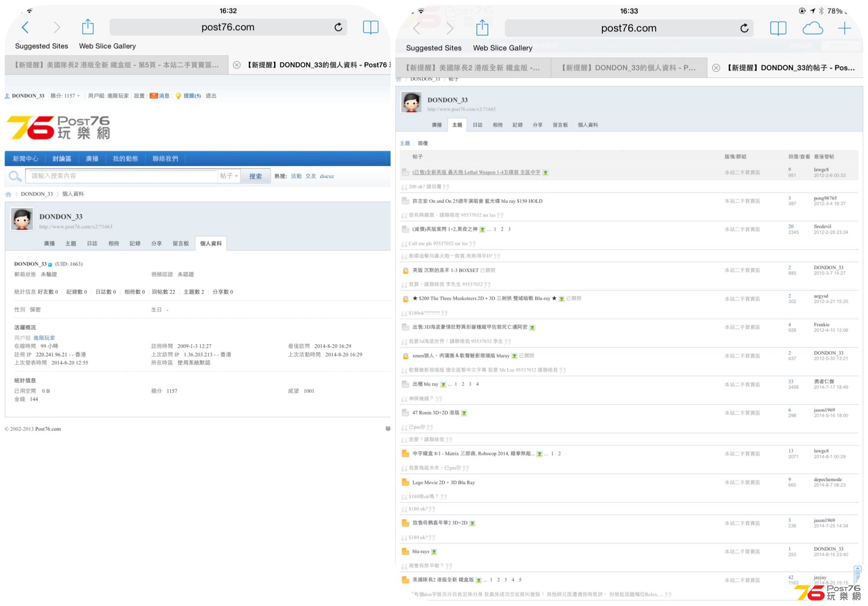Click DONDON_33 avatar in left profile
868x606 pixels.
[22, 219]
